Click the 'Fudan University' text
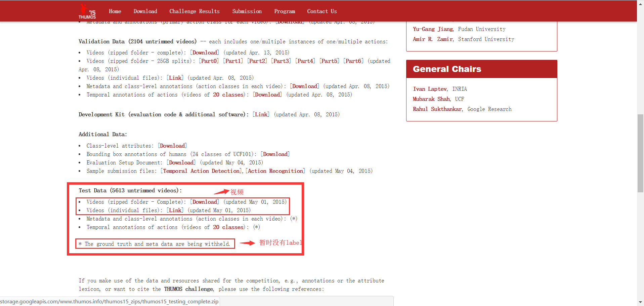Screen dimensions: 644x306 pos(482,29)
